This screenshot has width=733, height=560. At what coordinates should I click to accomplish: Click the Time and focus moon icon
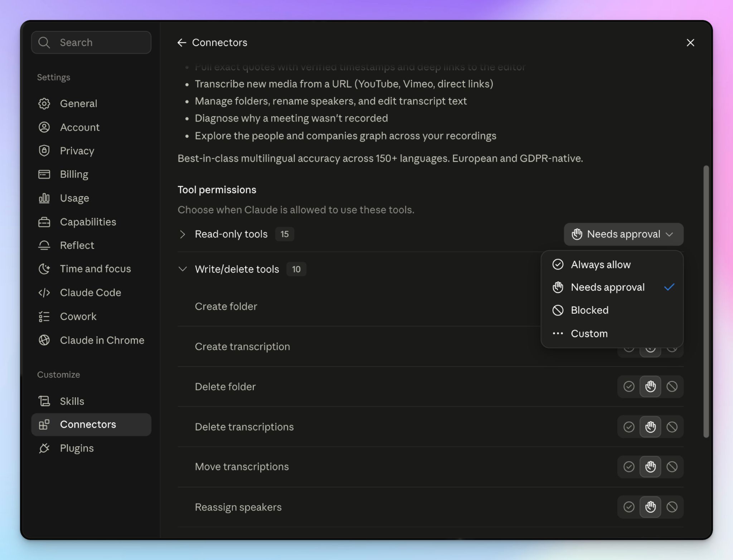[x=44, y=269]
